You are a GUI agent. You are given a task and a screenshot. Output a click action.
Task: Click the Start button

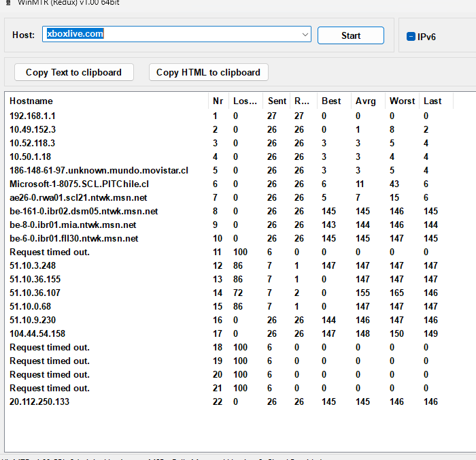[x=350, y=35]
